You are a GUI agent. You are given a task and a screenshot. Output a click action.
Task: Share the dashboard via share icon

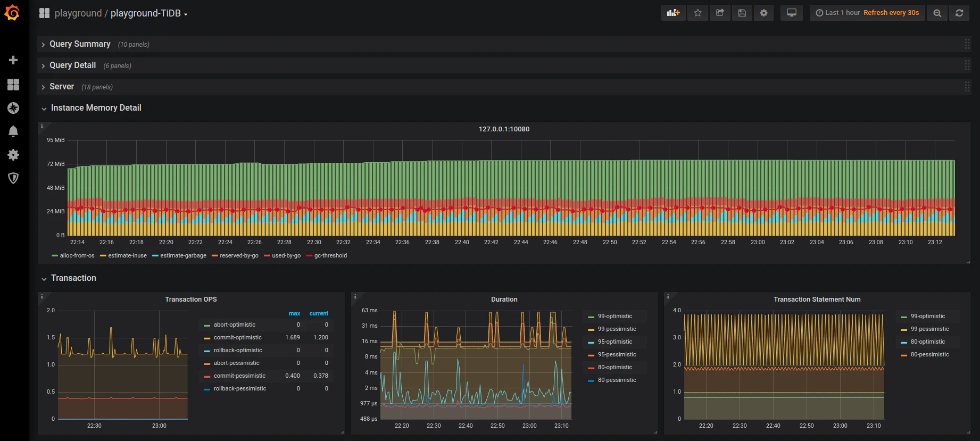(x=720, y=13)
